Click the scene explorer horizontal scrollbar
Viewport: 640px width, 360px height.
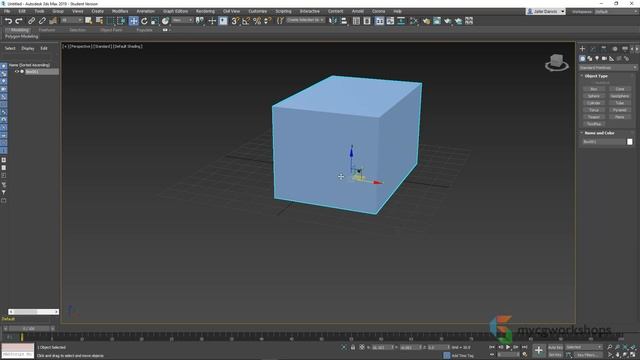point(33,312)
